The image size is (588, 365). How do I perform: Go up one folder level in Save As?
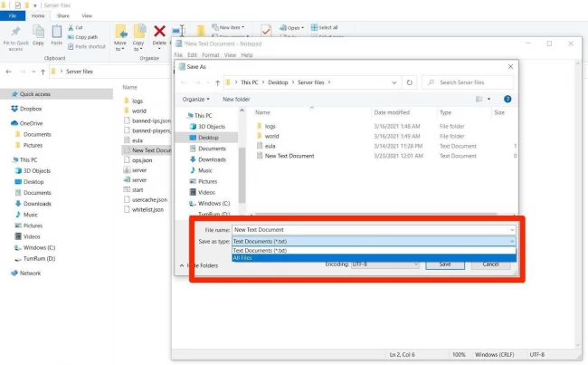click(217, 82)
